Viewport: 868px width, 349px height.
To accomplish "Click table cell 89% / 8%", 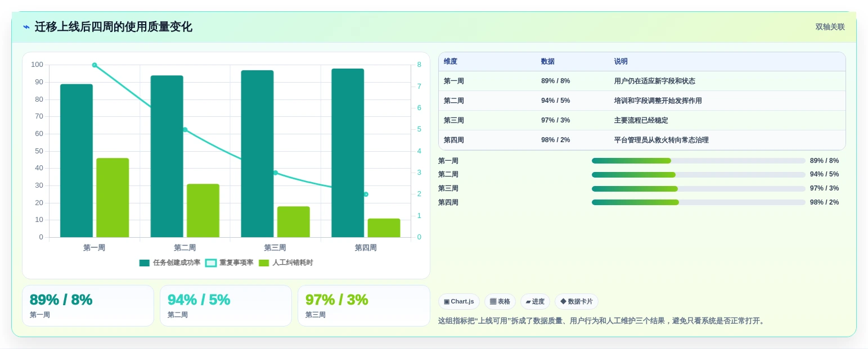I will pos(556,81).
